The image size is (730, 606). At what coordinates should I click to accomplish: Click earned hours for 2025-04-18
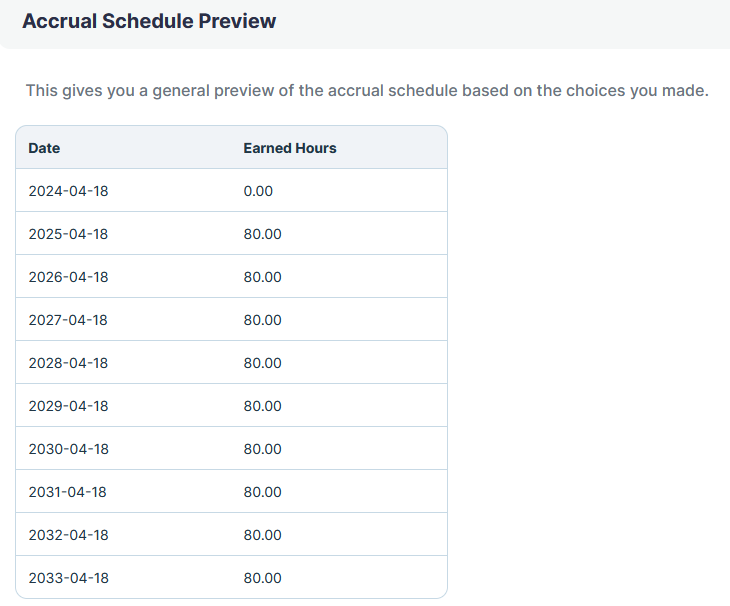(x=263, y=234)
